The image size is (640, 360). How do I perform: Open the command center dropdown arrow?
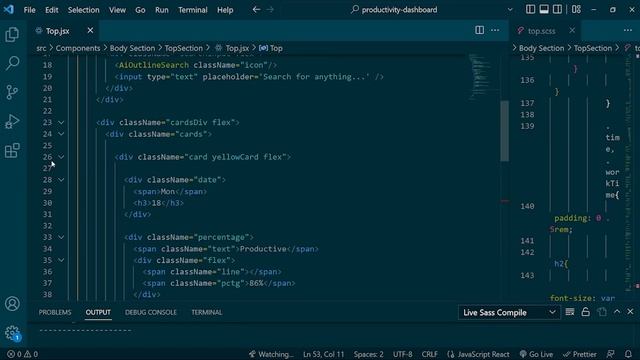click(x=510, y=9)
